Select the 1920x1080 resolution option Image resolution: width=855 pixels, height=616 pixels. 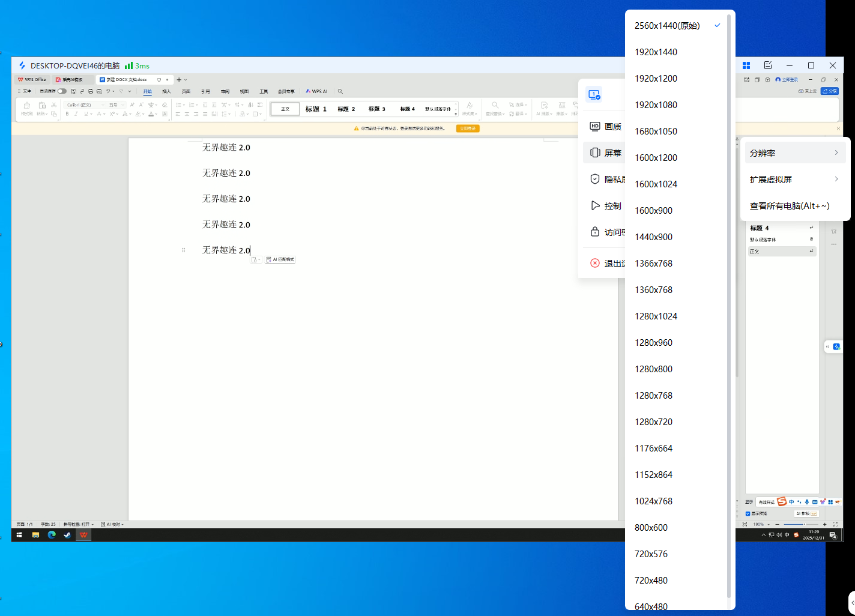click(x=656, y=105)
